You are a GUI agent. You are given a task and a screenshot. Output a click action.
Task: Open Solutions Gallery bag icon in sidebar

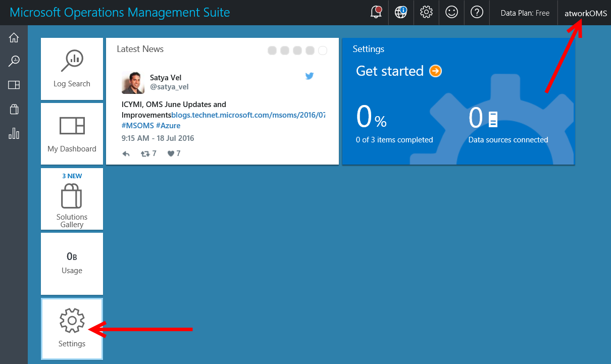pyautogui.click(x=14, y=110)
